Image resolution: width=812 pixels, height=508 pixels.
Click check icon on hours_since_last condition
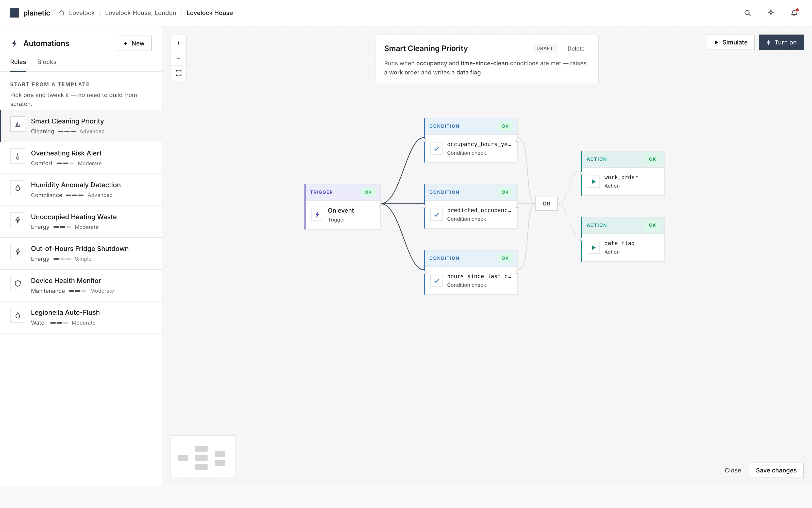pyautogui.click(x=436, y=280)
